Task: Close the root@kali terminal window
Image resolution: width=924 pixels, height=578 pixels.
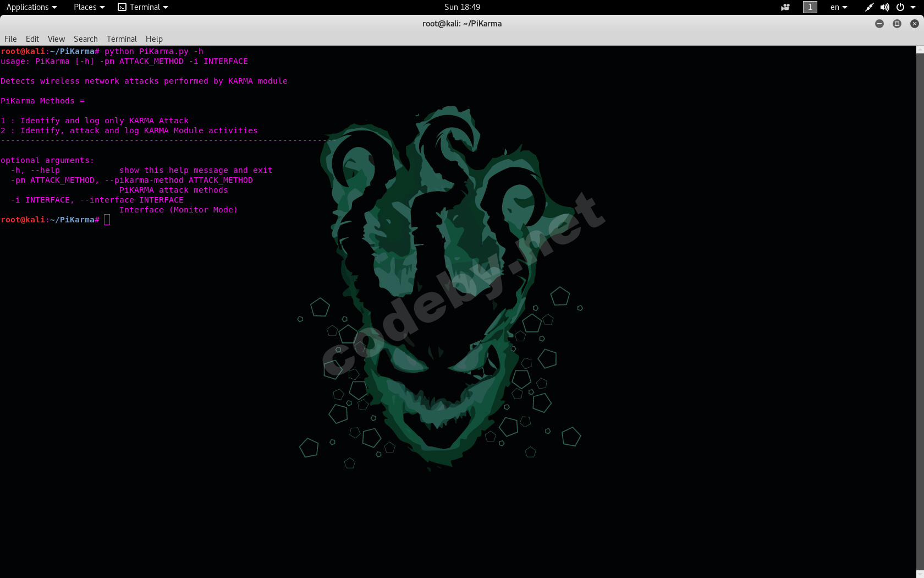Action: (915, 24)
